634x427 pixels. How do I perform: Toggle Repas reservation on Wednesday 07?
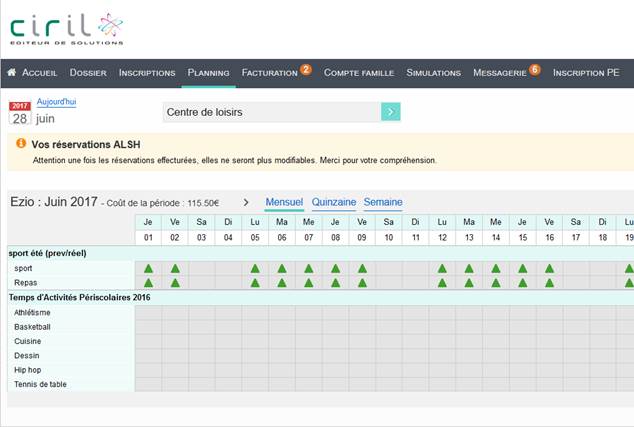coord(308,283)
